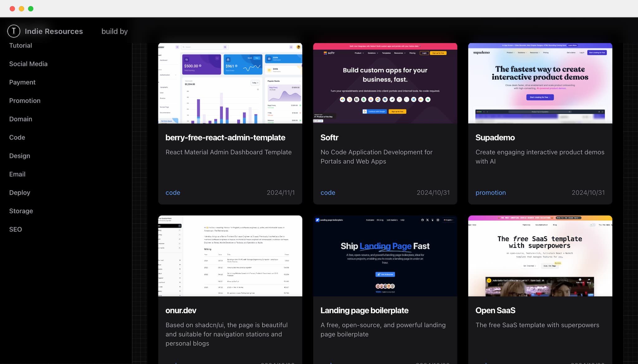This screenshot has width=638, height=364.
Task: Click 'React Material Admin Dashboard Template' description
Action: (228, 152)
